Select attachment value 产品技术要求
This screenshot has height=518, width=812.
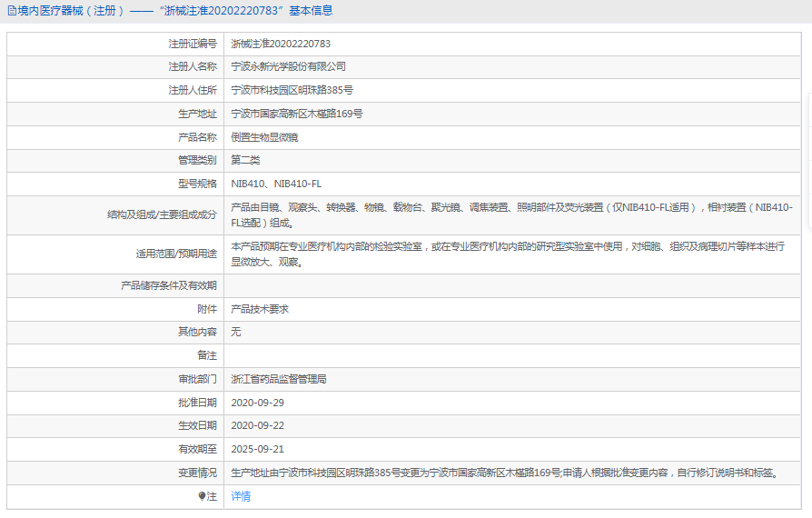click(x=260, y=309)
